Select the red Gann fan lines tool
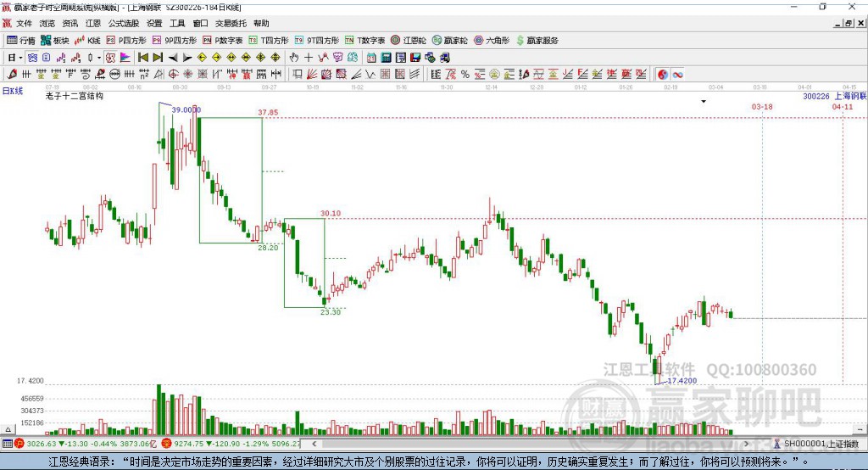 (x=312, y=75)
